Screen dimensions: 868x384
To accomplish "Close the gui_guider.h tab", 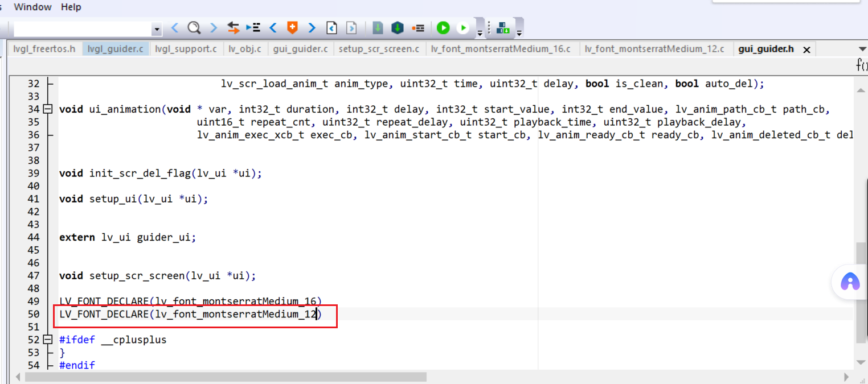I will click(x=806, y=49).
